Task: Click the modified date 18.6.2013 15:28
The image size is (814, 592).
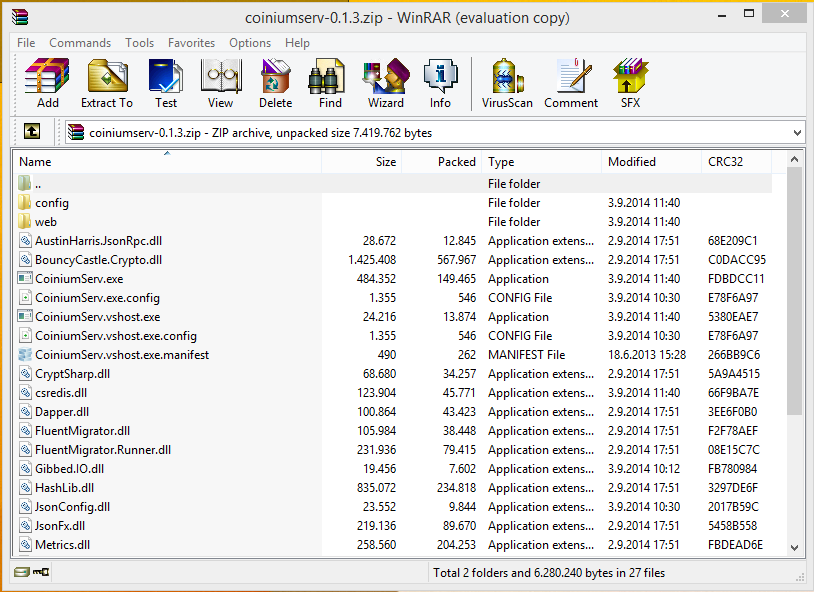Action: (x=647, y=355)
